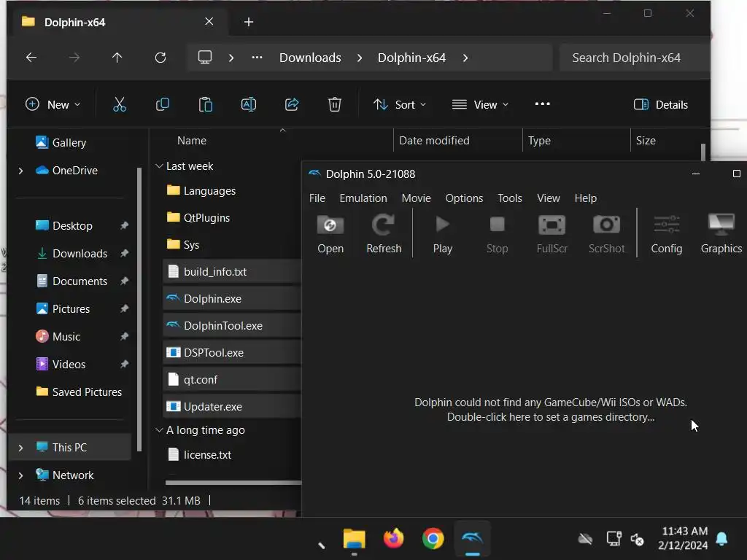The height and width of the screenshot is (560, 747).
Task: Click the Share icon in File Explorer
Action: 292,104
